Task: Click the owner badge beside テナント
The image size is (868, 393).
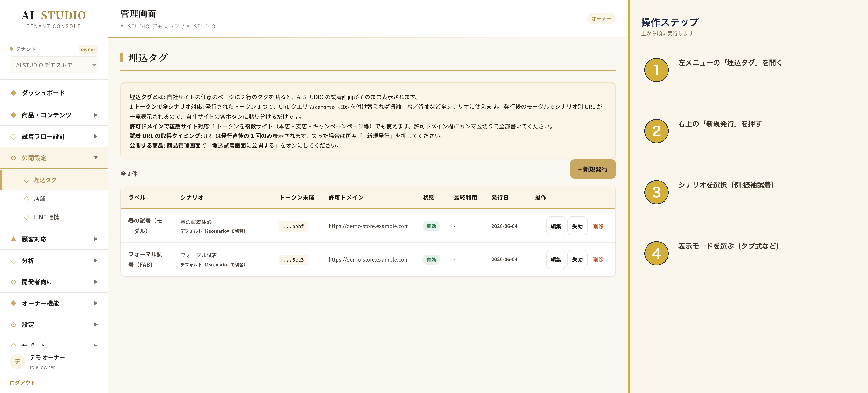Action: point(88,50)
